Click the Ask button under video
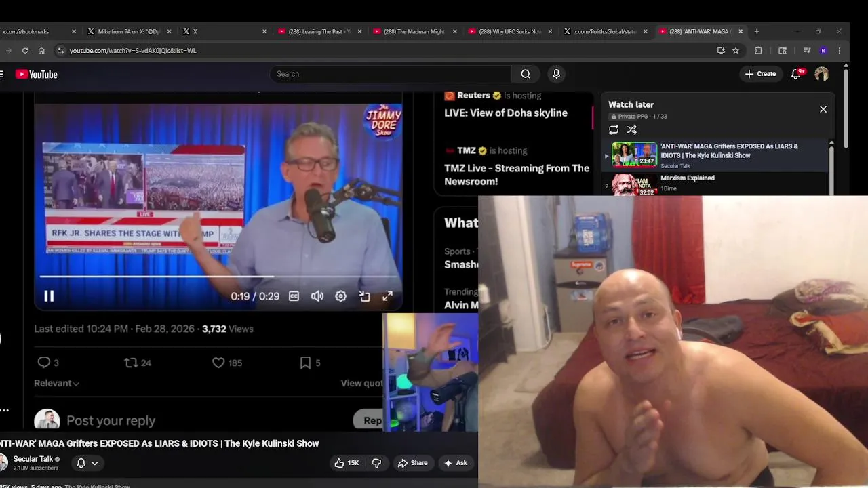Screen dimensions: 868x488 [455, 463]
